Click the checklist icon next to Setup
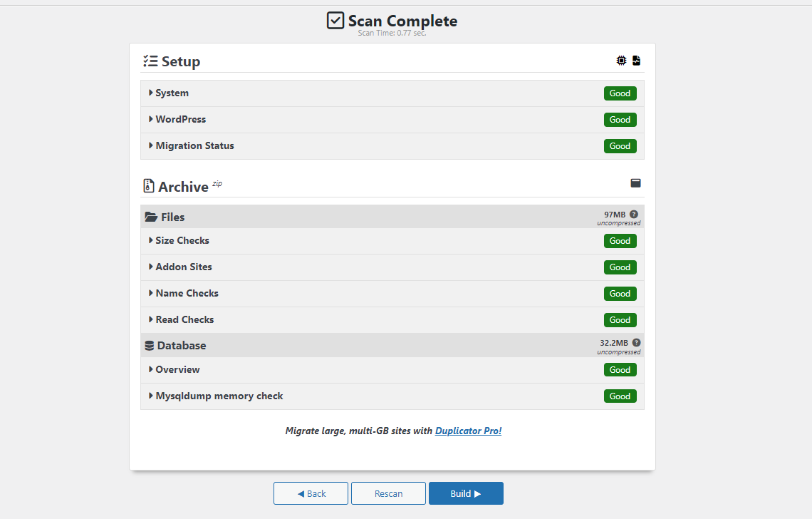This screenshot has height=519, width=812. click(150, 61)
